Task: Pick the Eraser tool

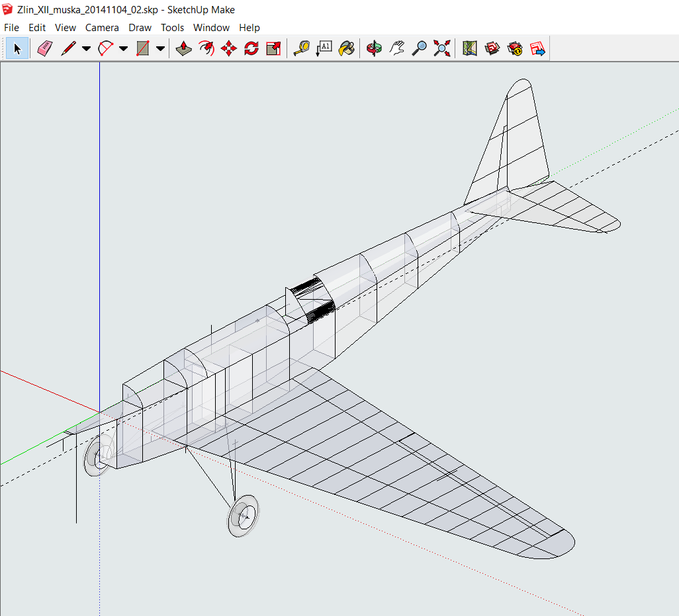Action: pos(44,48)
